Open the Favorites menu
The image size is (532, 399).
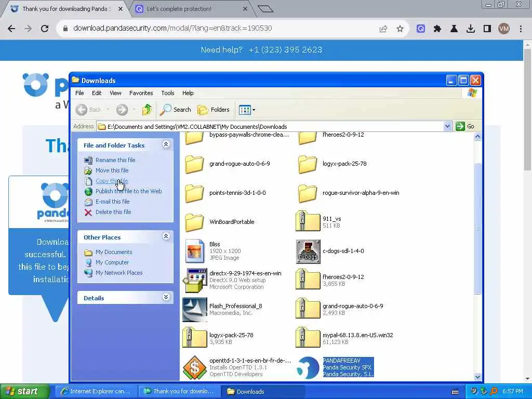pos(141,93)
